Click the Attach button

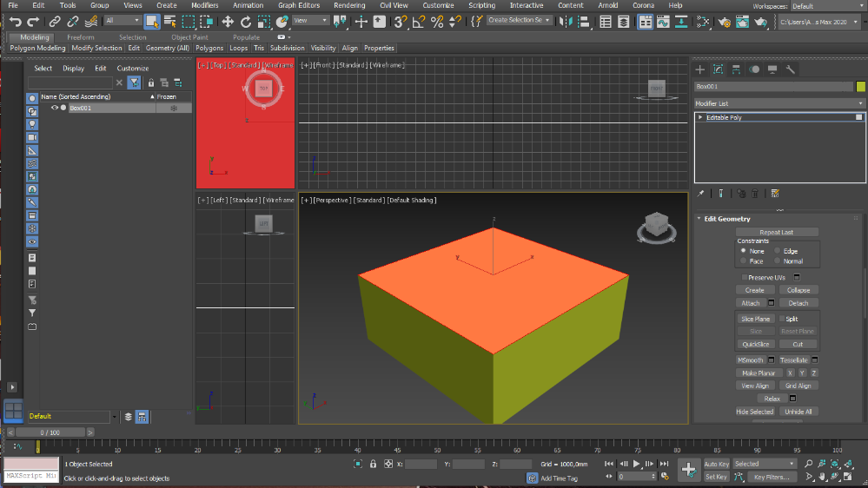(x=750, y=303)
